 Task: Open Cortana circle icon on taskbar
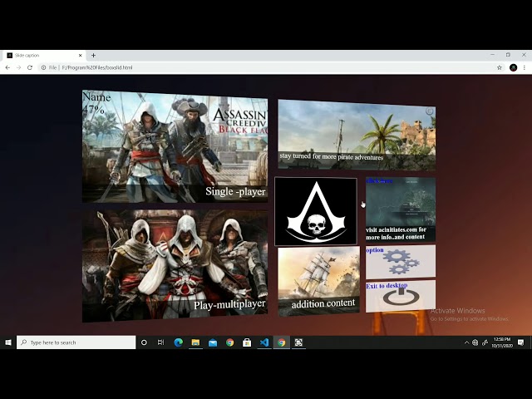click(144, 342)
